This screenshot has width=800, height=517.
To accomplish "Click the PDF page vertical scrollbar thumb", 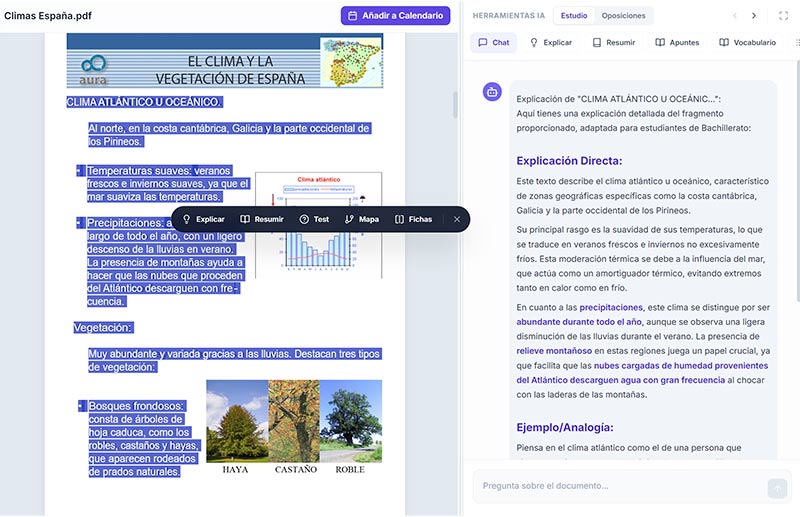I will click(x=455, y=105).
